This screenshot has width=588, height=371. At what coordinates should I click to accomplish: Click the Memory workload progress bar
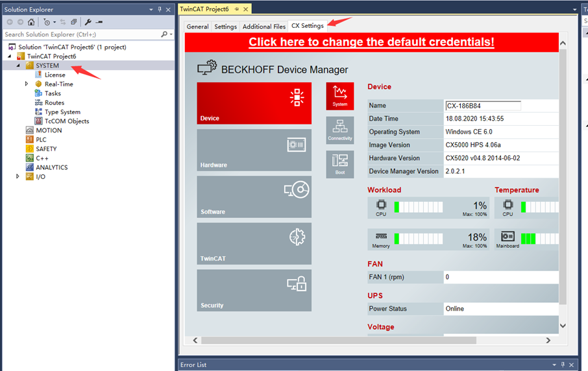click(419, 239)
